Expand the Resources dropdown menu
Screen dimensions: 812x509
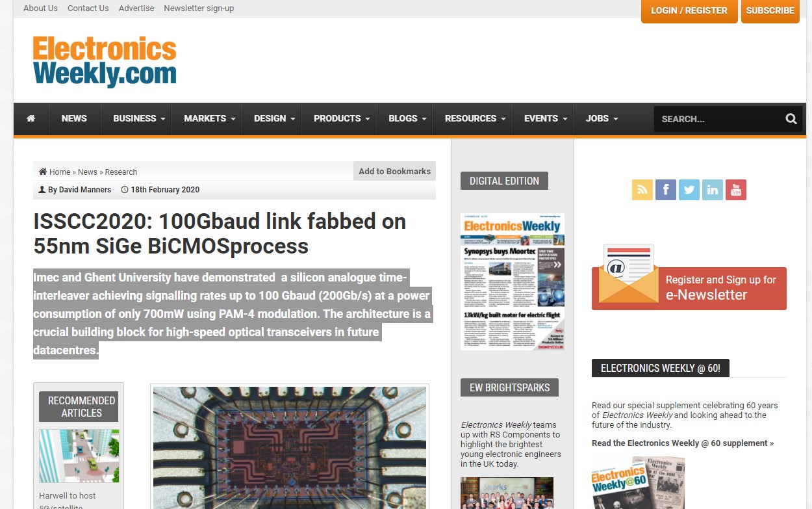475,118
